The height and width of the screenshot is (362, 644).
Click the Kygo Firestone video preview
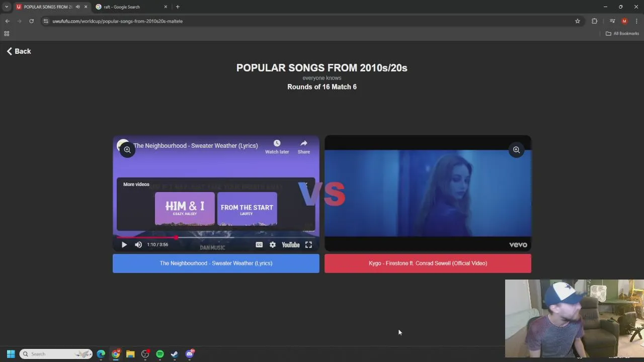428,193
